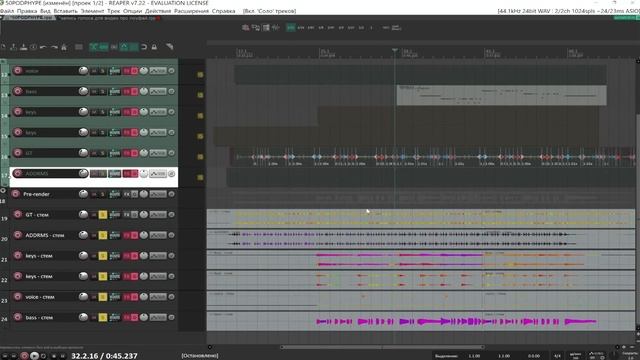The width and height of the screenshot is (640, 360).
Task: Toggle the Repeat button in transport
Action: pyautogui.click(x=43, y=356)
